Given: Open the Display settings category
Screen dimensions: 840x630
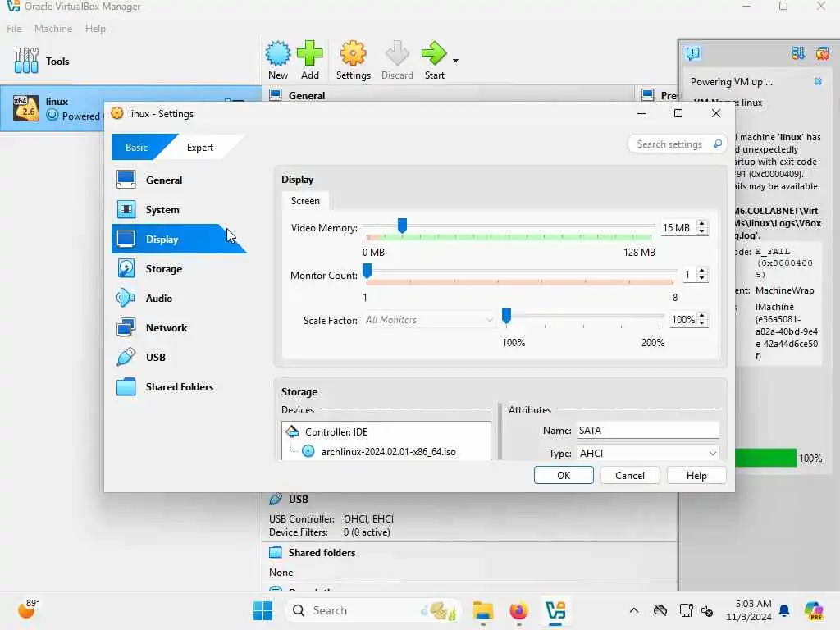Looking at the screenshot, I should tap(162, 239).
